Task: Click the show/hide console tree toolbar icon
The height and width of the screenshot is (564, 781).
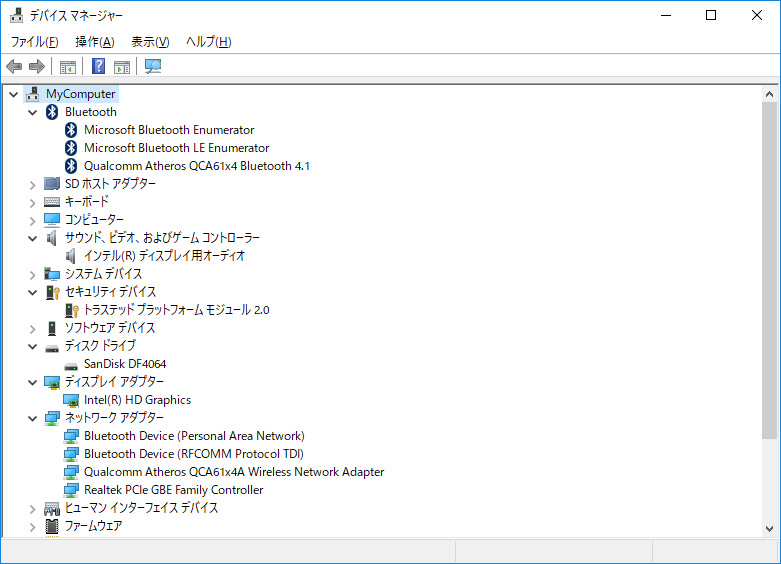Action: point(68,66)
